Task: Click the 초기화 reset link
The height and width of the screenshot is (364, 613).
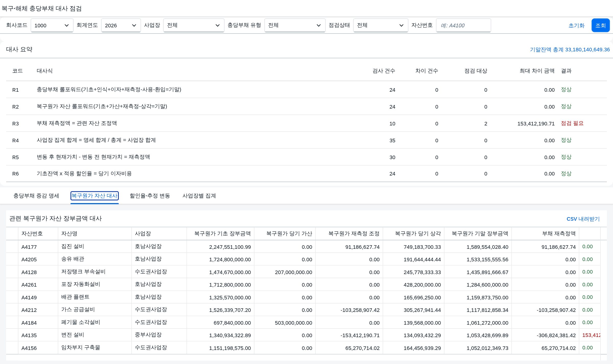Action: tap(576, 26)
